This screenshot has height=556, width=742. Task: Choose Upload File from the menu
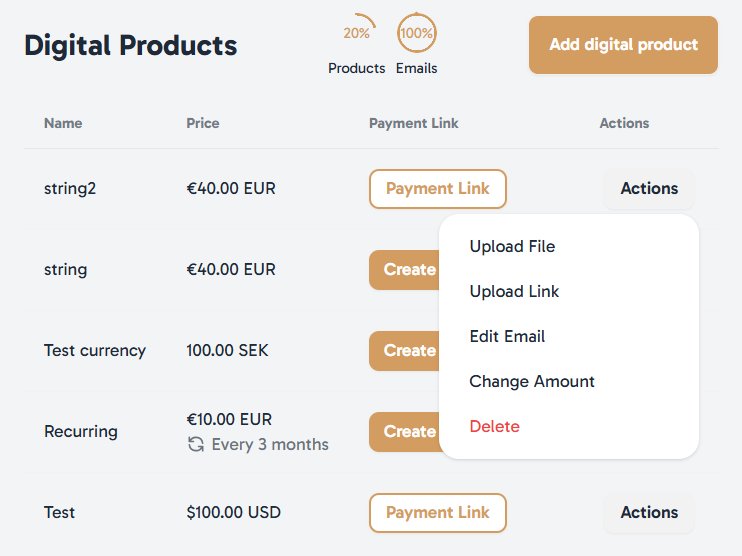pos(512,247)
